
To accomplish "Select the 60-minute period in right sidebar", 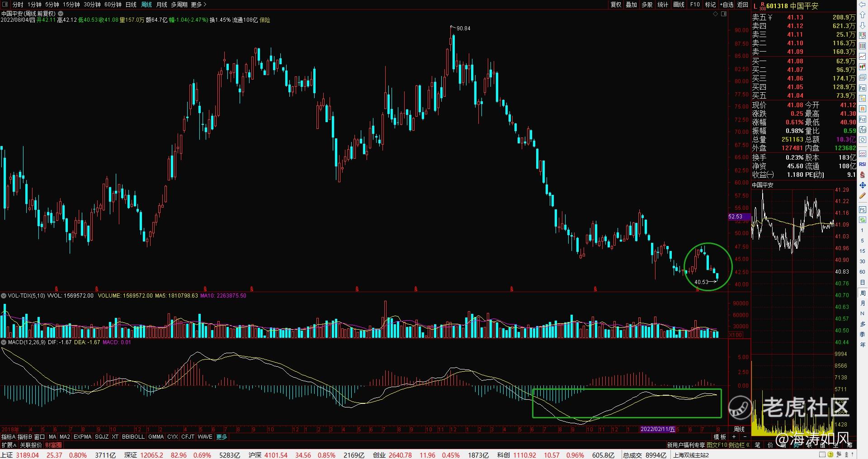I will click(x=862, y=272).
